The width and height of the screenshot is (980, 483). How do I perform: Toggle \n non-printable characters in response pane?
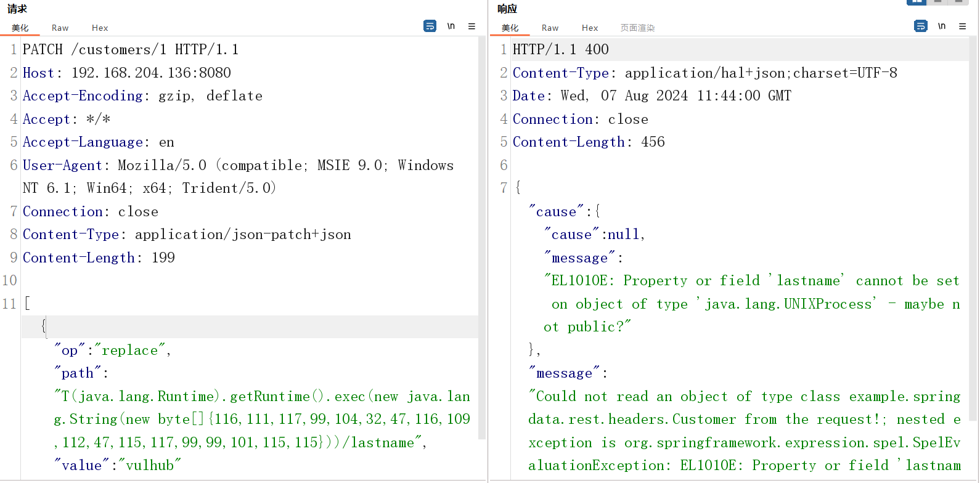tap(942, 26)
